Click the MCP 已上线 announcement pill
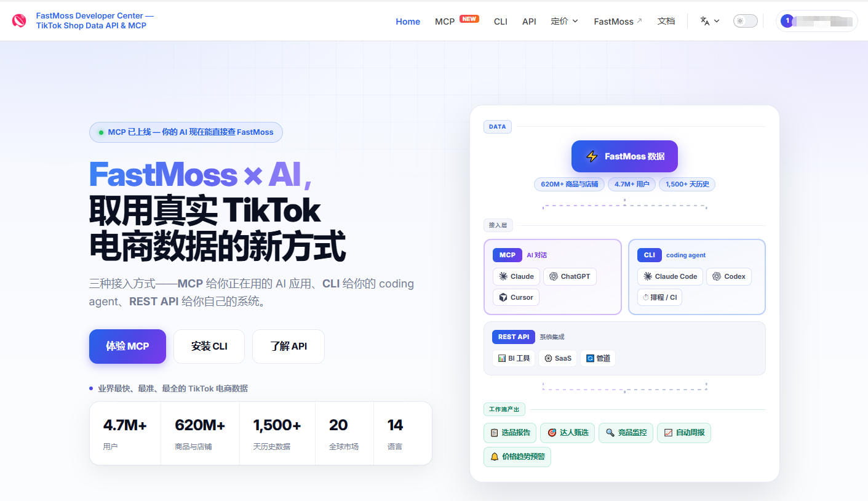This screenshot has height=501, width=868. pos(186,132)
